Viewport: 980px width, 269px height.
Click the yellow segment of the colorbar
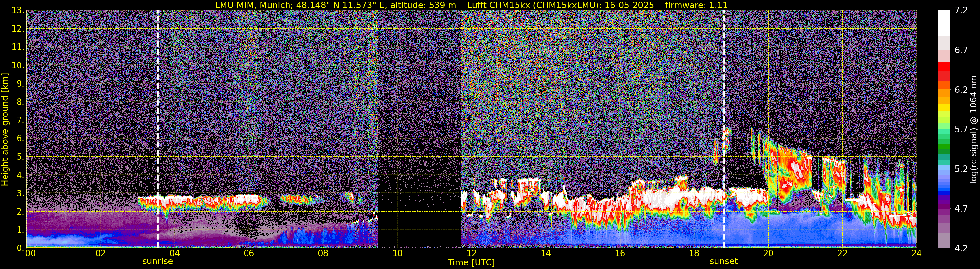click(944, 108)
